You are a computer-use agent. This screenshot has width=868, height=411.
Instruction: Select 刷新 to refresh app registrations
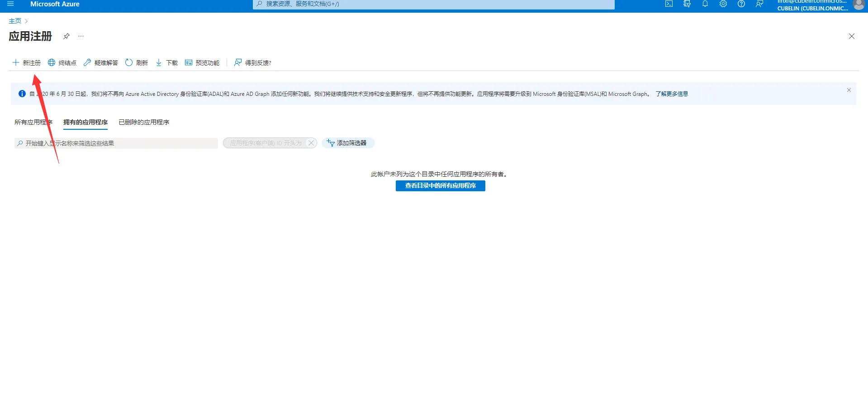pos(137,62)
